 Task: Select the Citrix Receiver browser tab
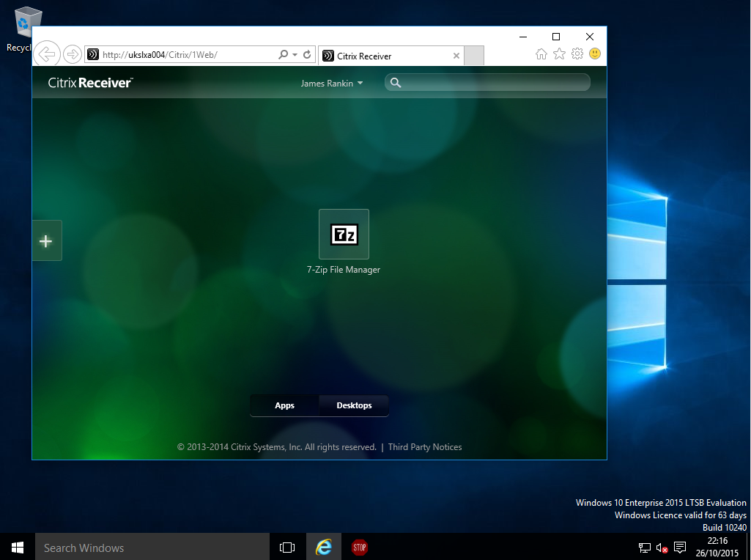click(x=391, y=56)
